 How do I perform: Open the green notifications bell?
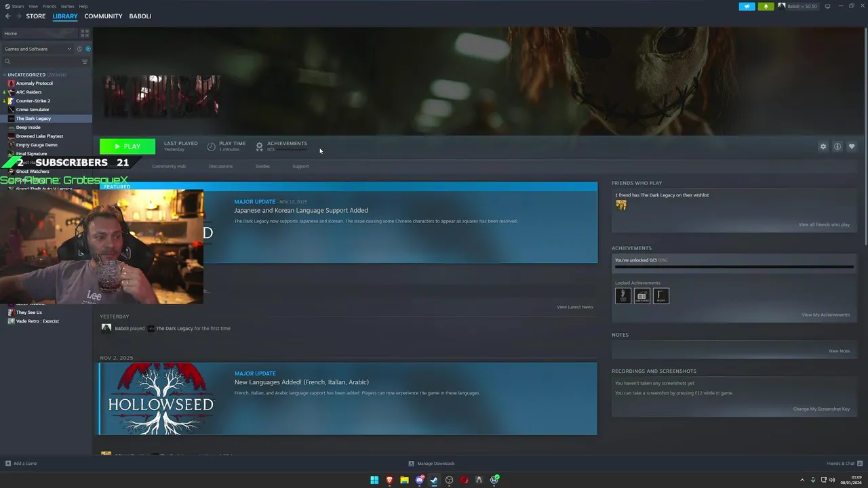[766, 6]
